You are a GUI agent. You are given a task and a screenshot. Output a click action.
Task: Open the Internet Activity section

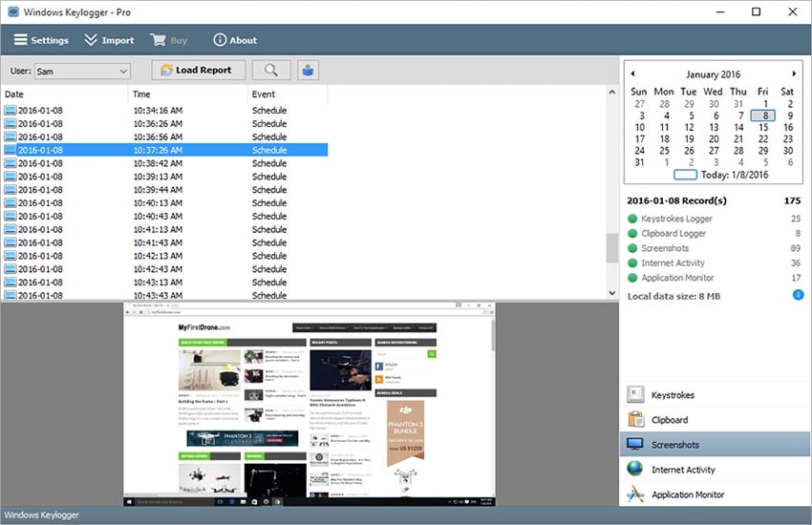[x=715, y=470]
